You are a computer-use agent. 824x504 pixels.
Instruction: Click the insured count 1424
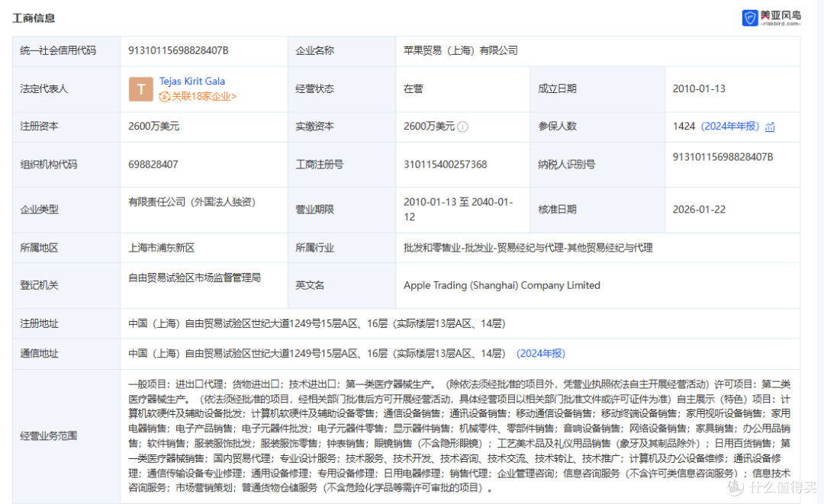(x=684, y=126)
